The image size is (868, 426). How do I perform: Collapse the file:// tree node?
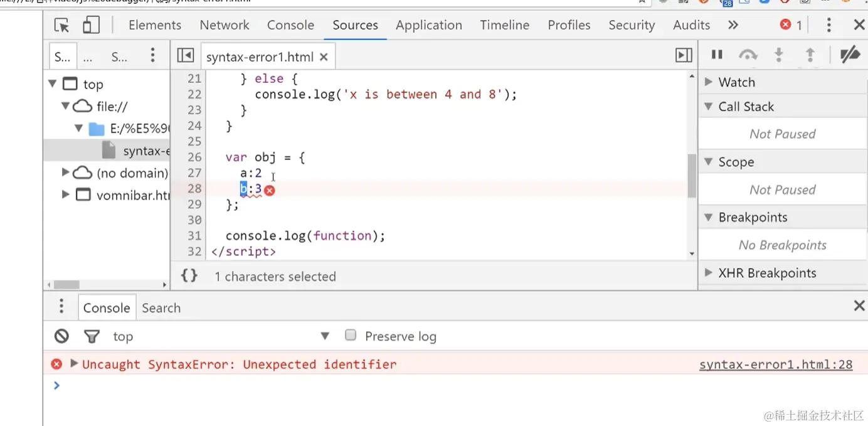coord(65,106)
